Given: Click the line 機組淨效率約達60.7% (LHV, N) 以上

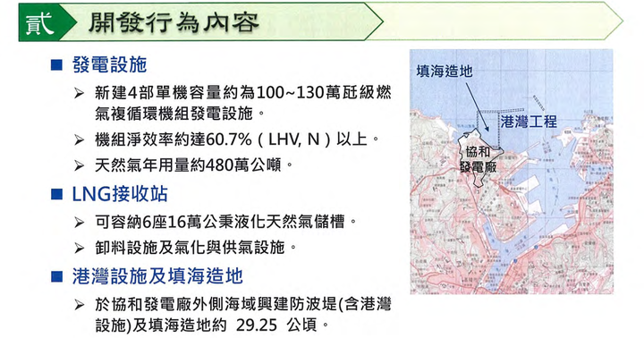Looking at the screenshot, I should tap(237, 139).
